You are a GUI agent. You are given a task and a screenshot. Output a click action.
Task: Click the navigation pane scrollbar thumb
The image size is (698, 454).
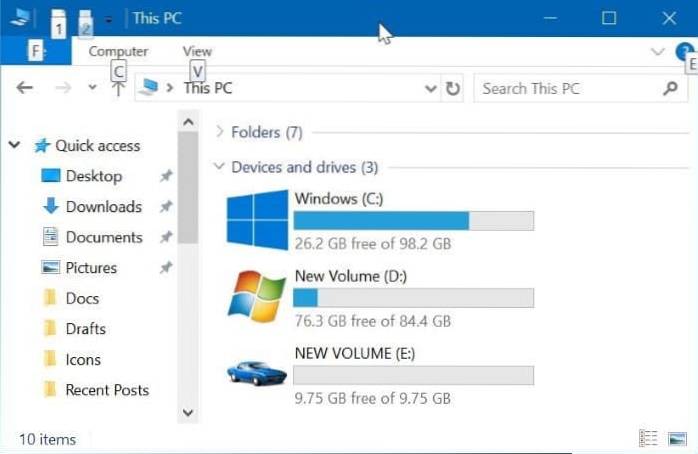[x=188, y=187]
